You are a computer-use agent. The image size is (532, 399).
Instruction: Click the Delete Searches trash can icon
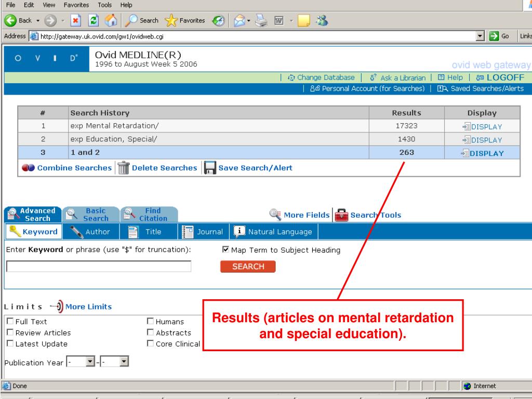click(x=124, y=168)
